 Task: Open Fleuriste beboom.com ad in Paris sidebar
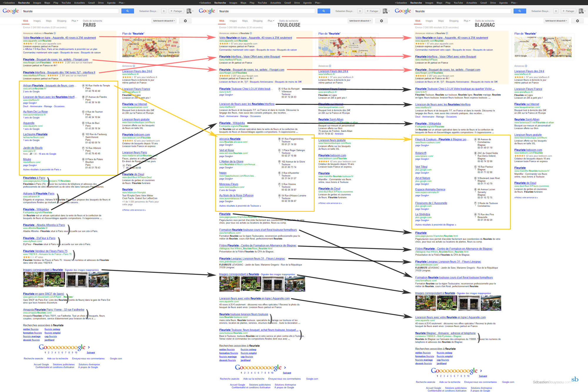pos(136,135)
